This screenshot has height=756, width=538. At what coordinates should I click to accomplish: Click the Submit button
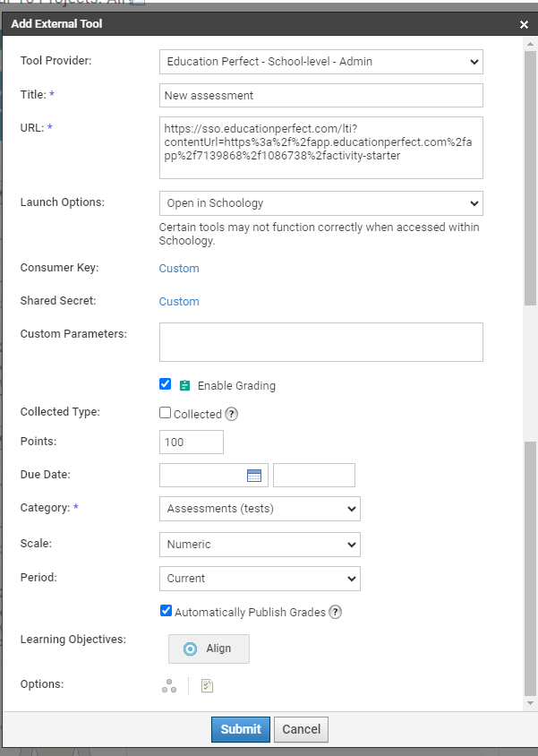241,729
